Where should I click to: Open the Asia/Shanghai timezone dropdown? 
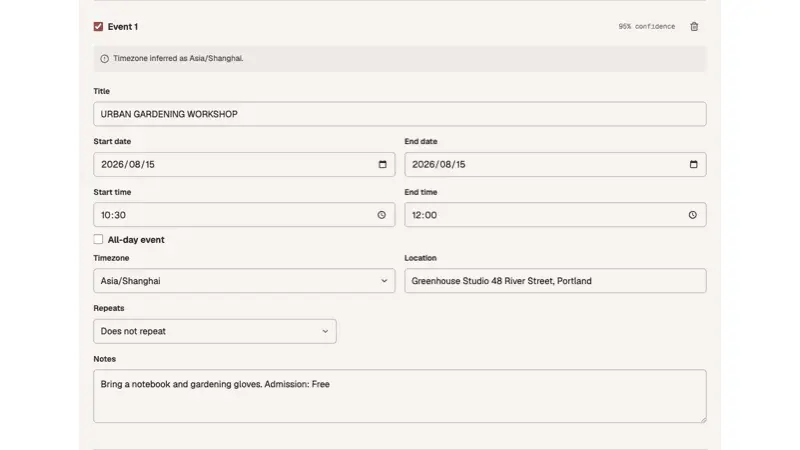(x=244, y=281)
